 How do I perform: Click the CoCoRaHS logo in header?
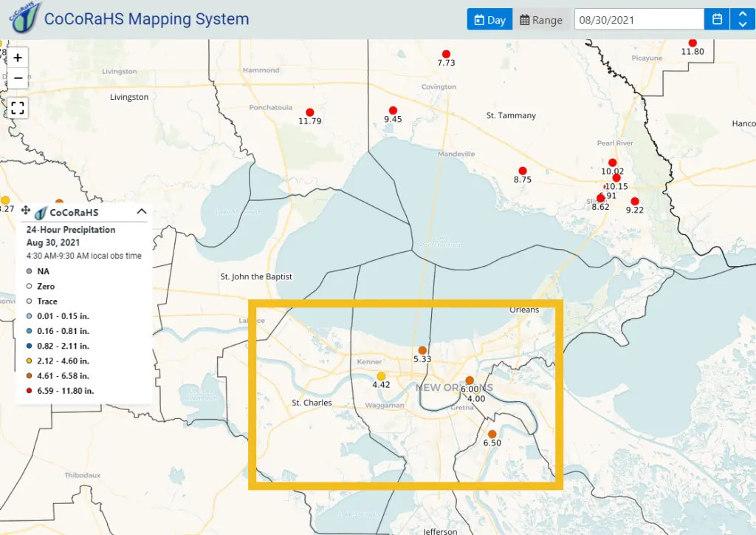point(24,19)
